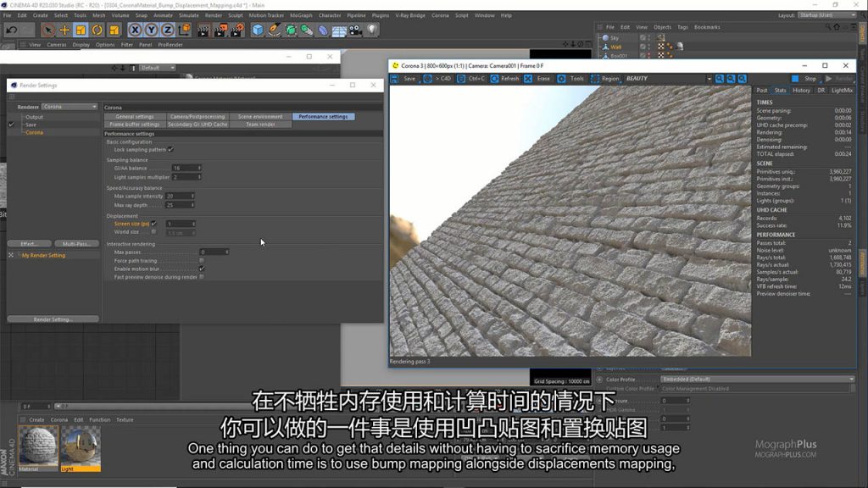This screenshot has height=488, width=868.
Task: Open the BEAUTY render pass dropdown
Action: pyautogui.click(x=668, y=79)
